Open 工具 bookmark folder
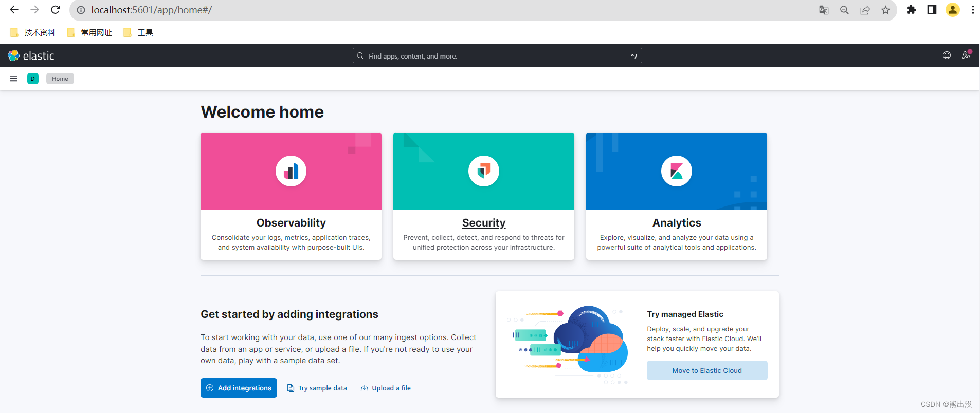 (138, 32)
